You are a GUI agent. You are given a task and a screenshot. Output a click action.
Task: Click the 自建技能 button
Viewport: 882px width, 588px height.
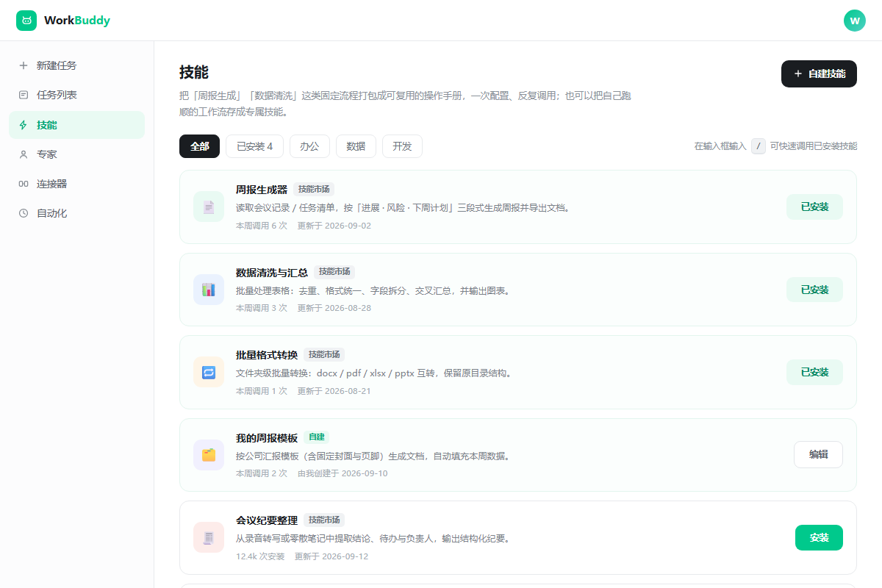pyautogui.click(x=819, y=73)
